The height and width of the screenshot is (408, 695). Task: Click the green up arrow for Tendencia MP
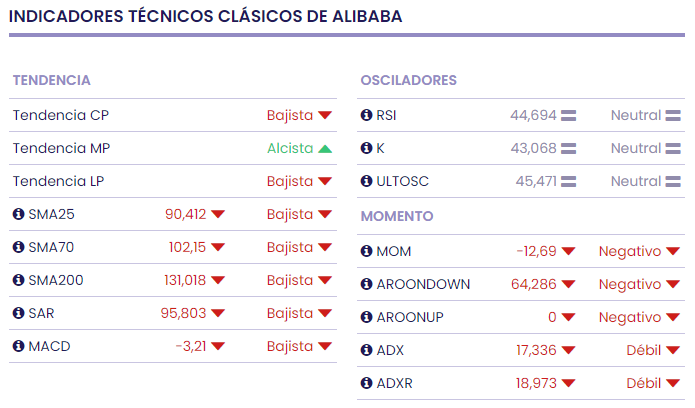[325, 149]
